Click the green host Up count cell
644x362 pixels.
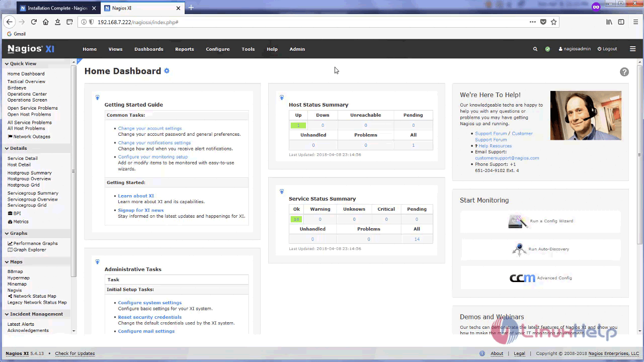click(x=298, y=125)
